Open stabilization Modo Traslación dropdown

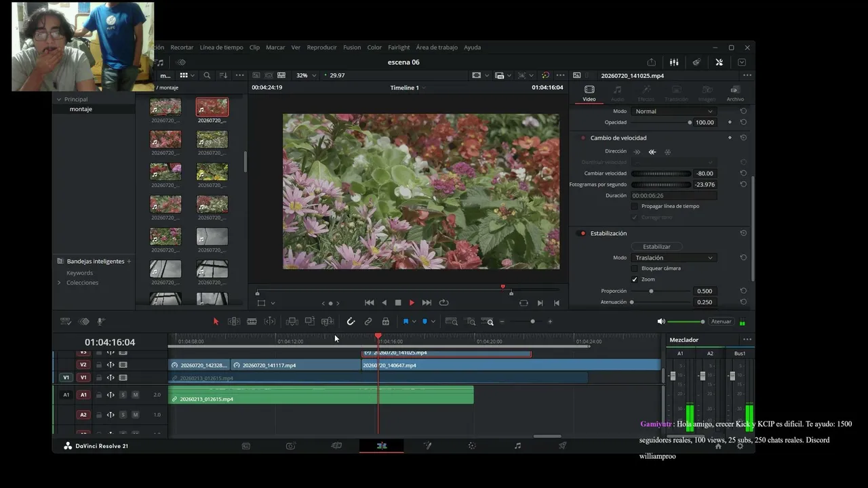[673, 258]
